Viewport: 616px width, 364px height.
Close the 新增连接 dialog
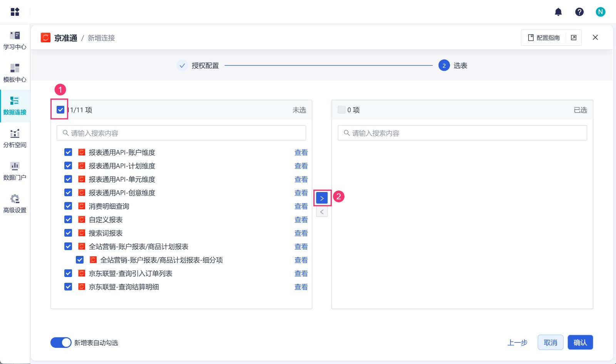coord(595,37)
